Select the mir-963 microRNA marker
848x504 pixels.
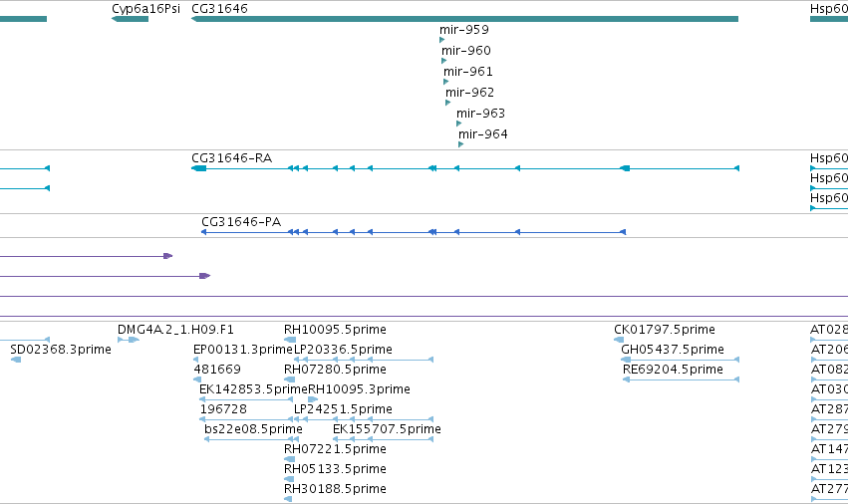coord(458,124)
